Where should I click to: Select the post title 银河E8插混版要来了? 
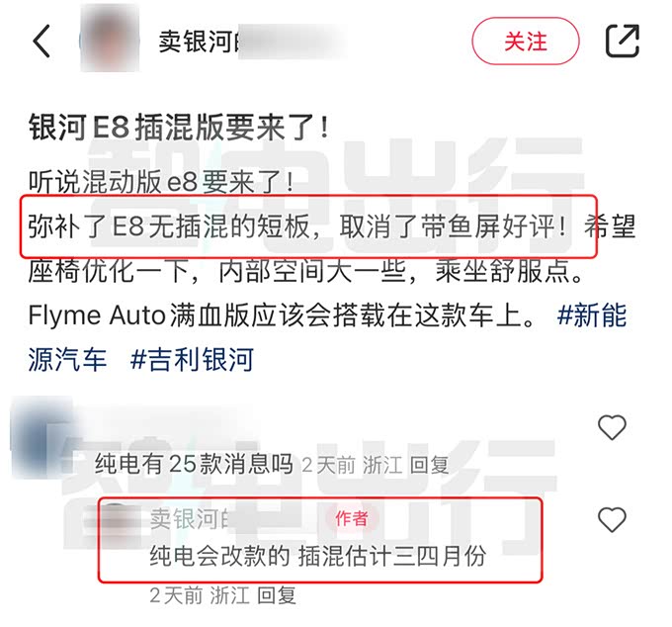[178, 128]
